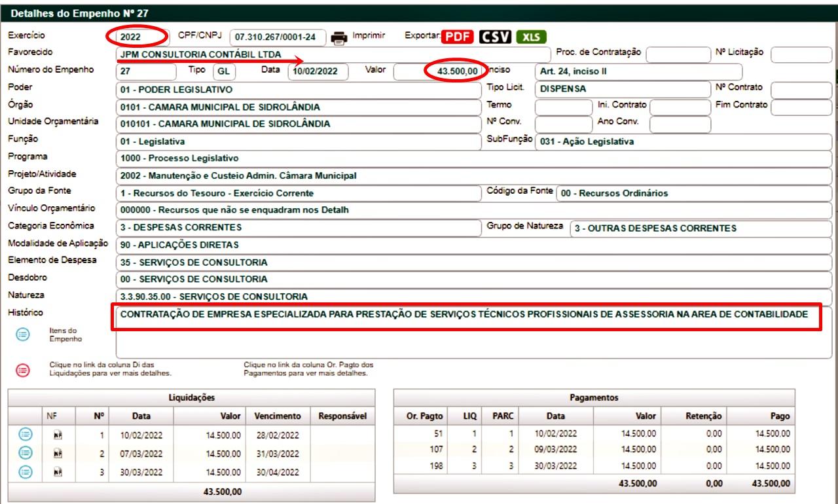The image size is (838, 504).
Task: Focus the Nº Licitação empty field
Action: 801,54
